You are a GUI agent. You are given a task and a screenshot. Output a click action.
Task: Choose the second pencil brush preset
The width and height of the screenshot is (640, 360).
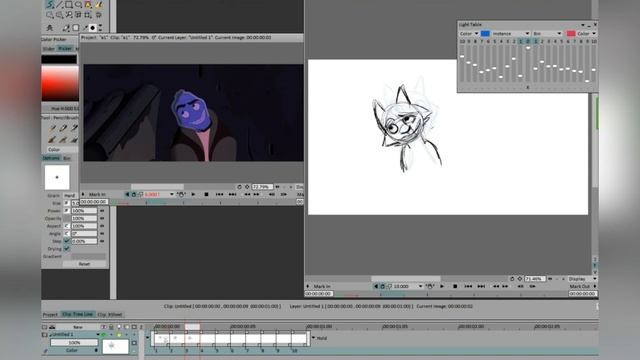63,128
